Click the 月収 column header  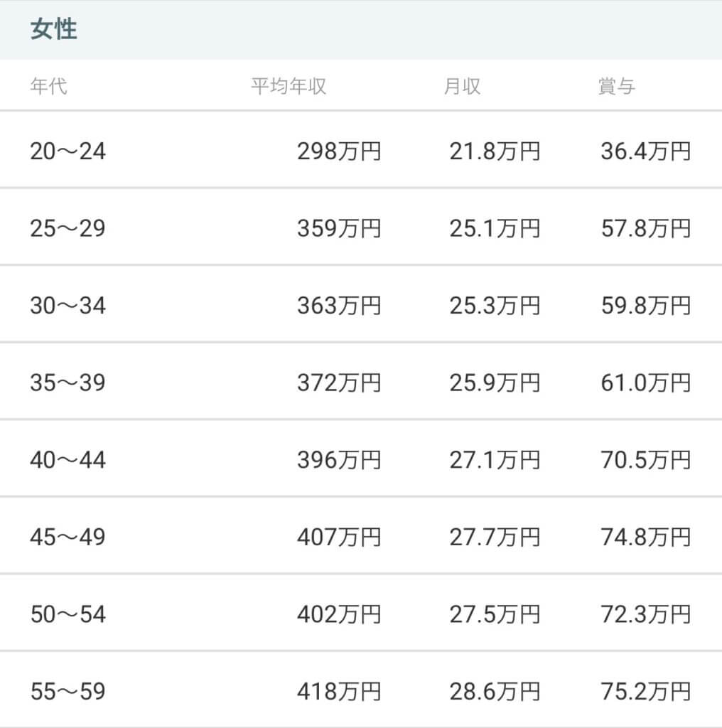(x=462, y=87)
